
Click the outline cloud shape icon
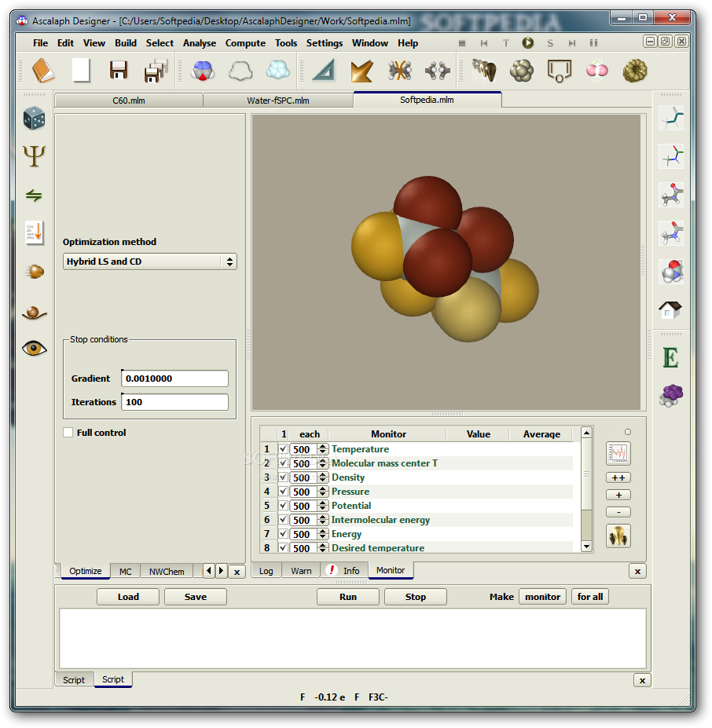[x=240, y=71]
